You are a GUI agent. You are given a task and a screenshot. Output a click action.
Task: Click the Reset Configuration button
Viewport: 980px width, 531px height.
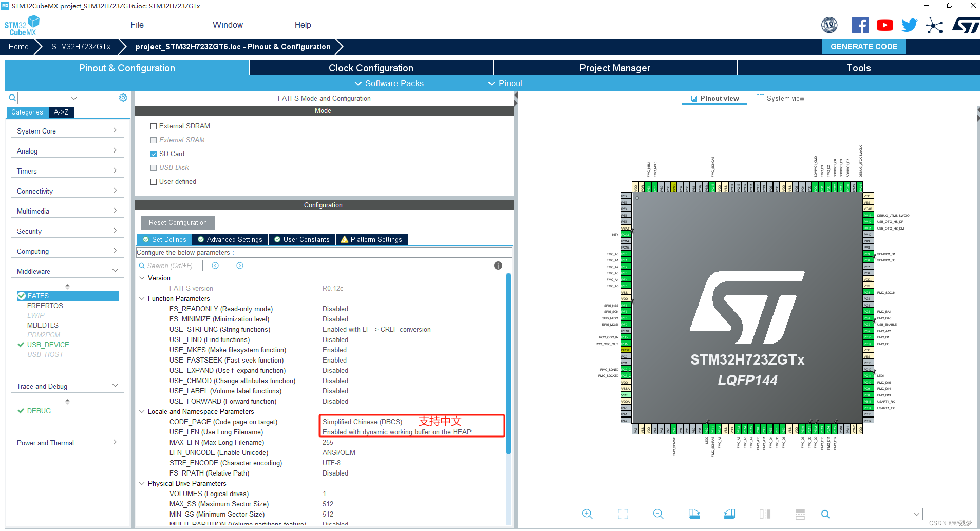coord(178,222)
